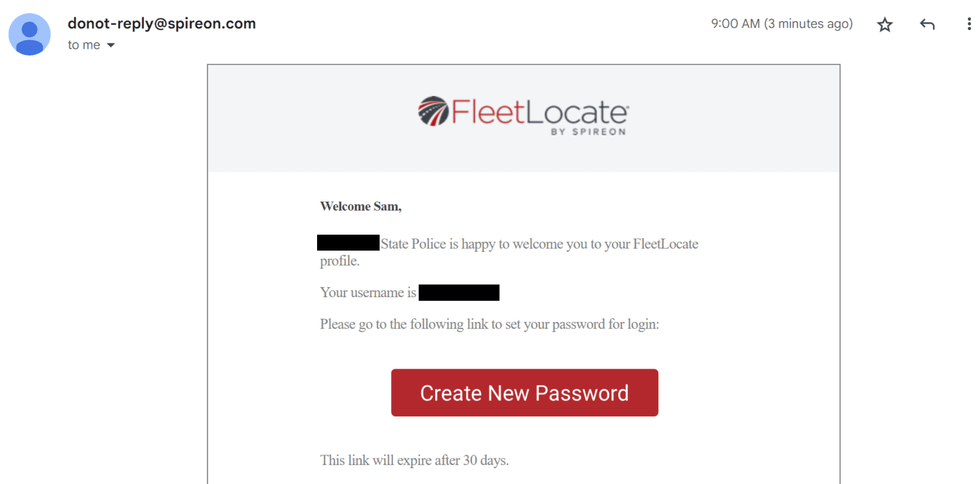Click sender address donot-reply@spireon.com
980x484 pixels.
(x=161, y=24)
